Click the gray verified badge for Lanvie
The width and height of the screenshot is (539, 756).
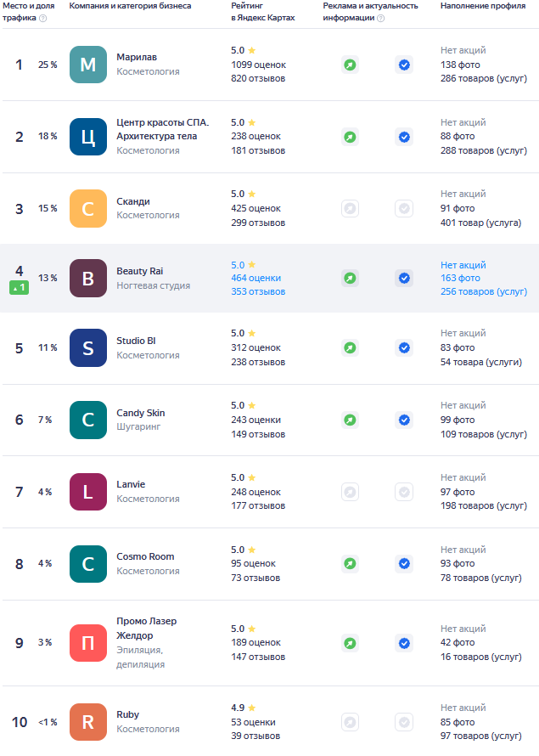[404, 492]
